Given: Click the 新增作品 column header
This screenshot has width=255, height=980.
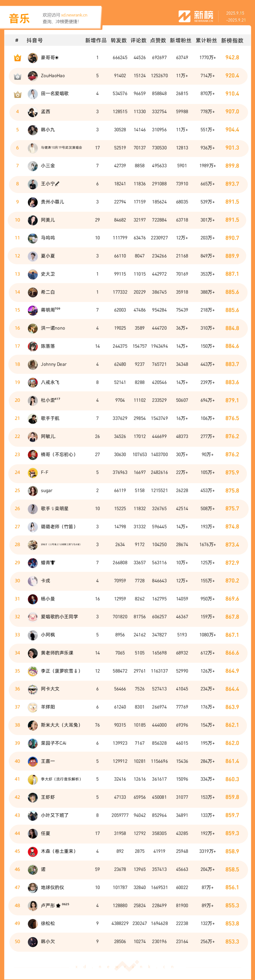Looking at the screenshot, I should (x=96, y=41).
